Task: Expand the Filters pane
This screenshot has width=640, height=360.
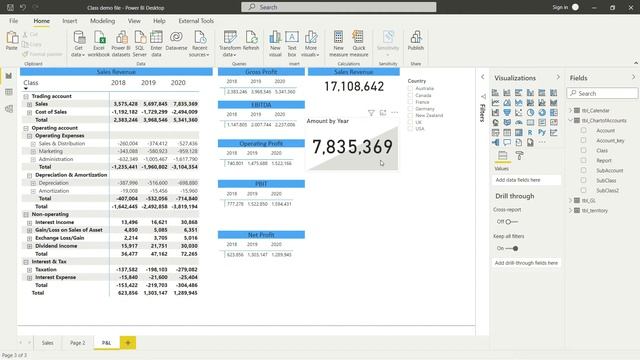Action: (483, 77)
